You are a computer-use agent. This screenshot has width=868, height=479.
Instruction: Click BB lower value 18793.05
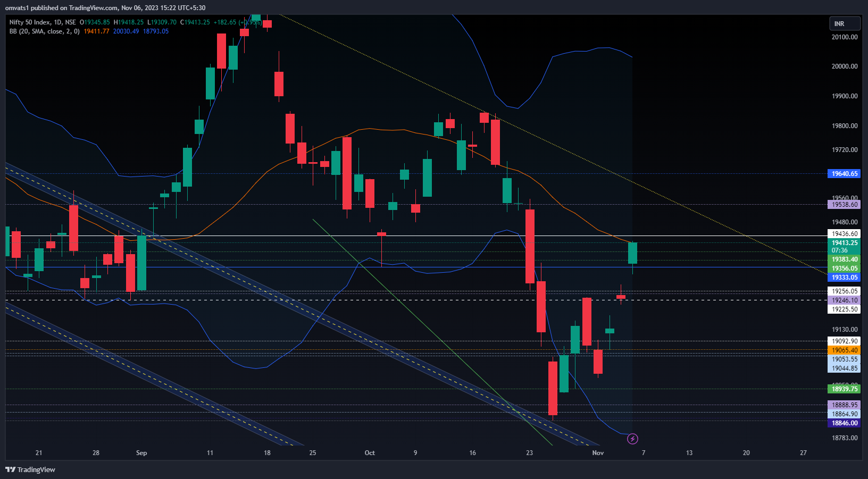(x=156, y=31)
